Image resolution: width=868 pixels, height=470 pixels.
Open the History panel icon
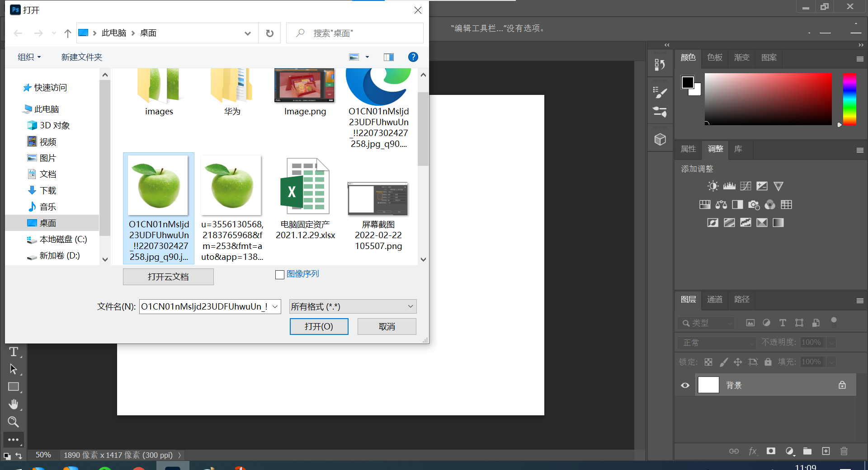pyautogui.click(x=660, y=65)
